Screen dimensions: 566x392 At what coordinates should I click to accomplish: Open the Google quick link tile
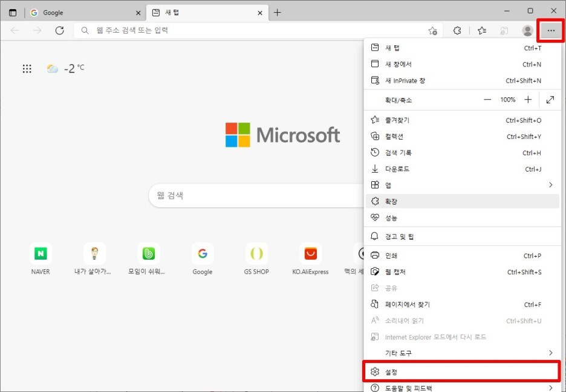tap(203, 259)
